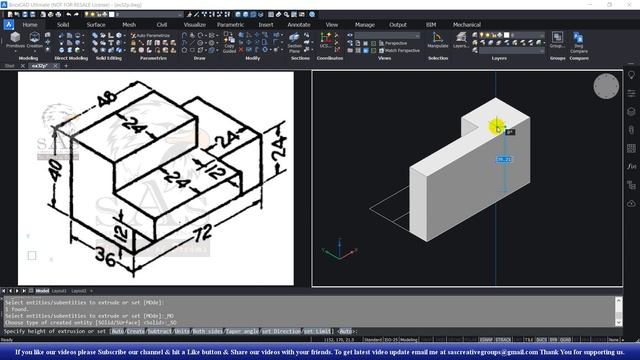Open the settings sliders icon on right sidebar

[631, 93]
